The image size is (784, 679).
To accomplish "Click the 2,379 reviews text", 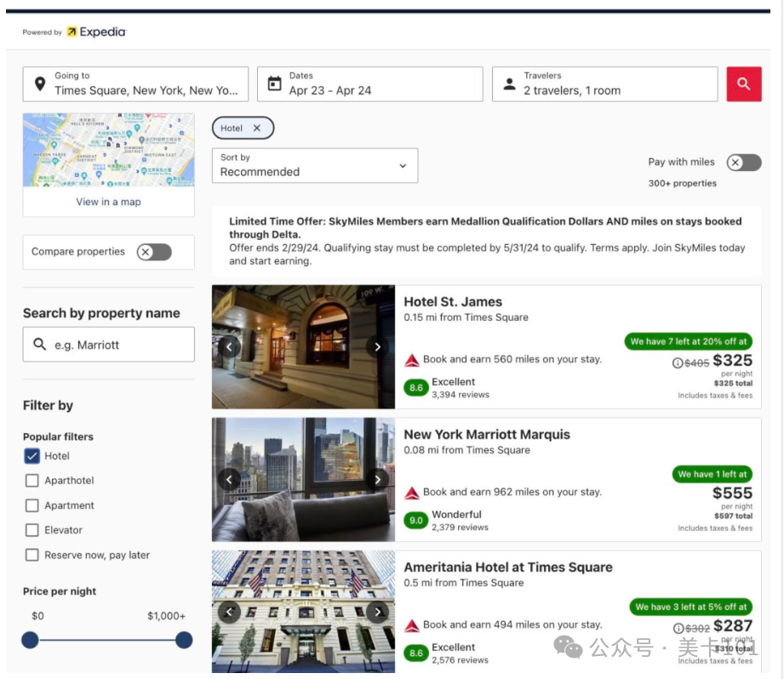I will (460, 527).
